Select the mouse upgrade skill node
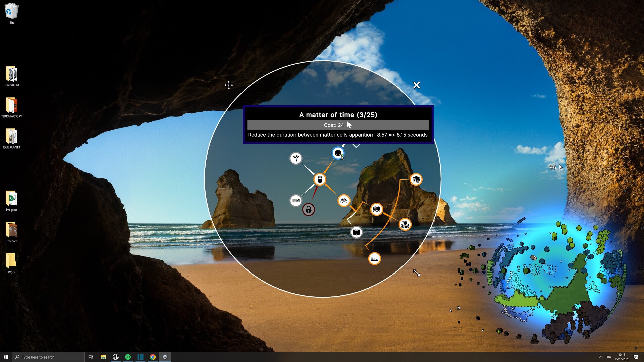 (x=319, y=179)
